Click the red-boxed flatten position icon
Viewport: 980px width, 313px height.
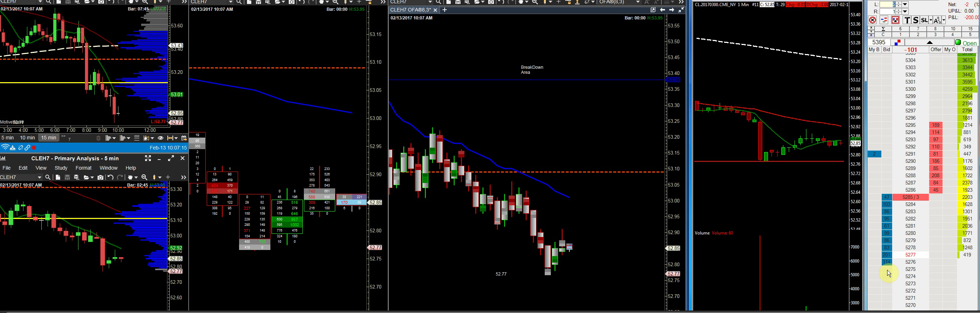[x=895, y=20]
